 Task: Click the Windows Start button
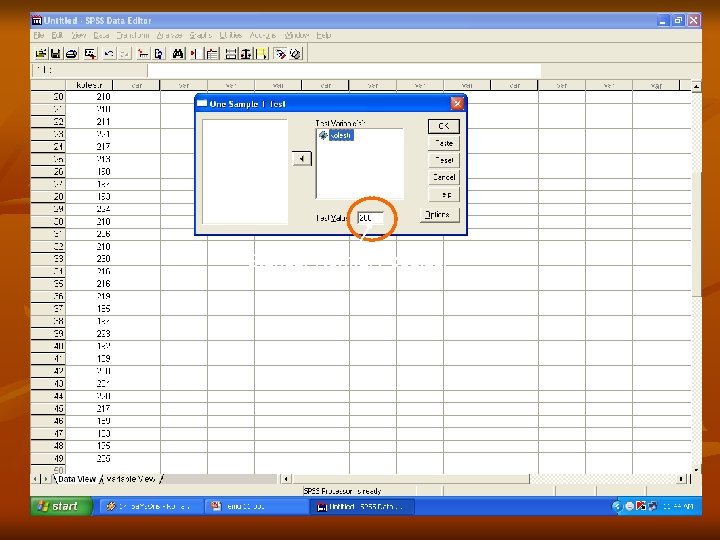click(x=62, y=506)
